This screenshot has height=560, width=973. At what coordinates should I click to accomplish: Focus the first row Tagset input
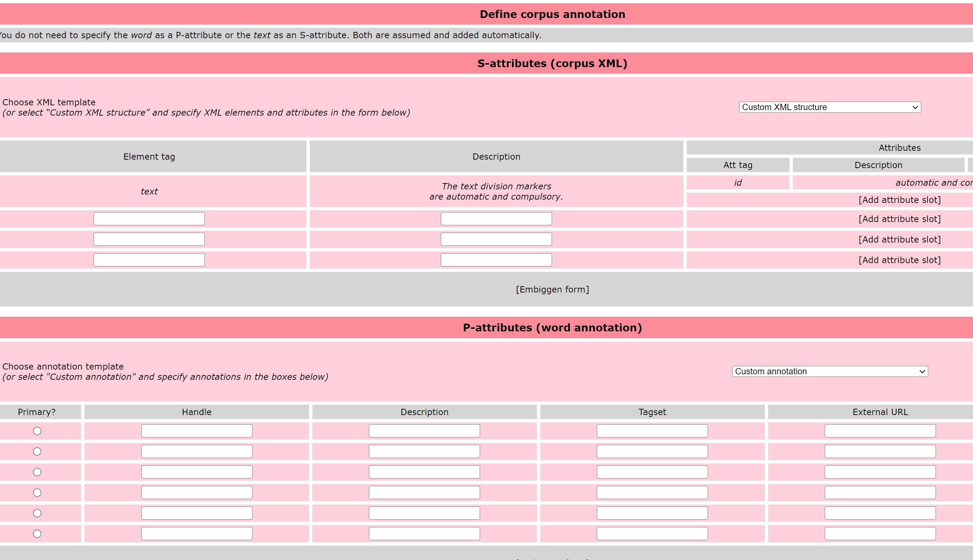click(652, 431)
